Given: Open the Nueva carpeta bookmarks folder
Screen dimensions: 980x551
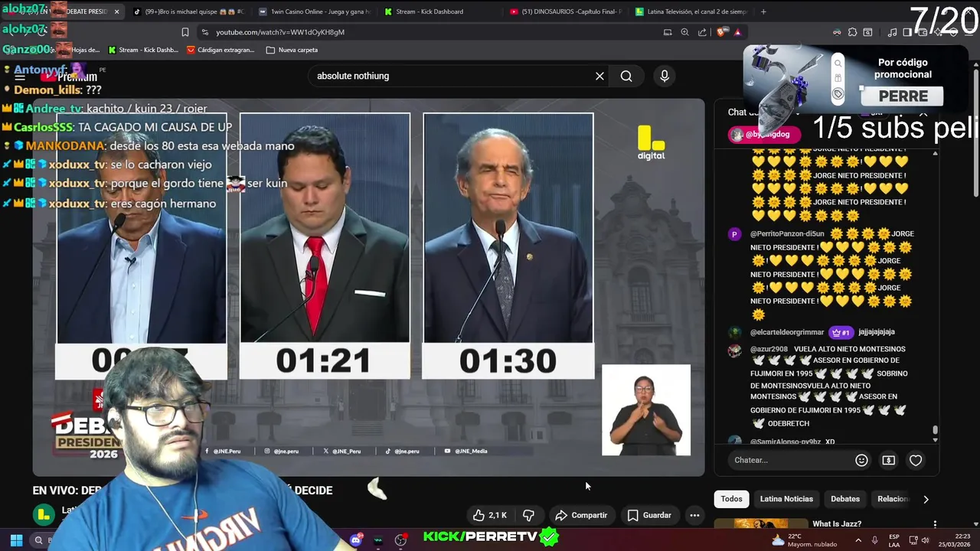Looking at the screenshot, I should point(292,50).
